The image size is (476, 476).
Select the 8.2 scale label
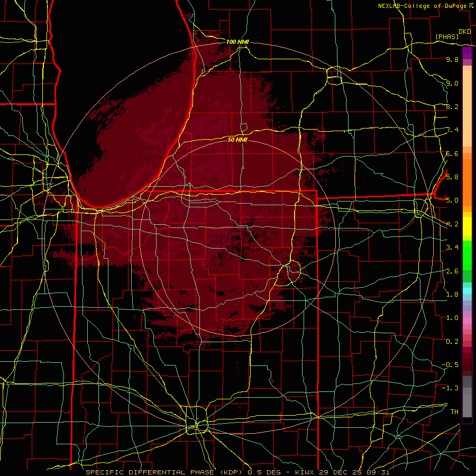(452, 106)
